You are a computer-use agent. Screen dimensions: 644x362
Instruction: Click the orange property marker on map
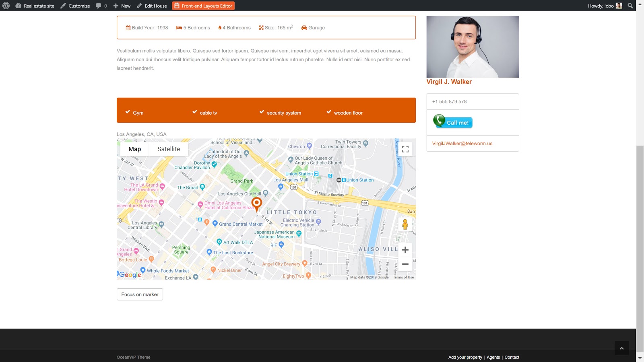pyautogui.click(x=256, y=204)
